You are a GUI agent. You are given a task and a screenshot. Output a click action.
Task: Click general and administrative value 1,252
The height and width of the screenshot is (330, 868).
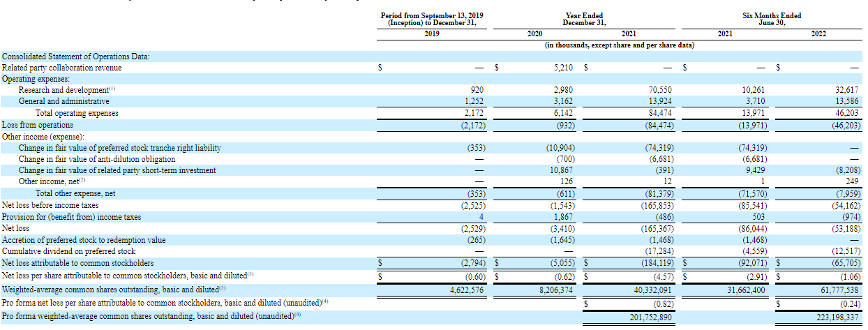(x=474, y=101)
